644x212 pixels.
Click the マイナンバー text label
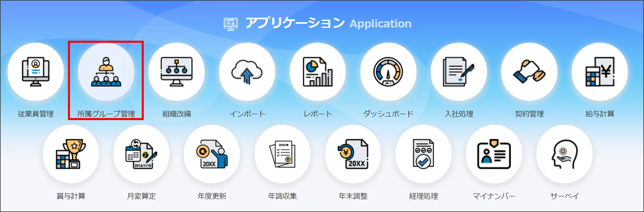pyautogui.click(x=494, y=196)
